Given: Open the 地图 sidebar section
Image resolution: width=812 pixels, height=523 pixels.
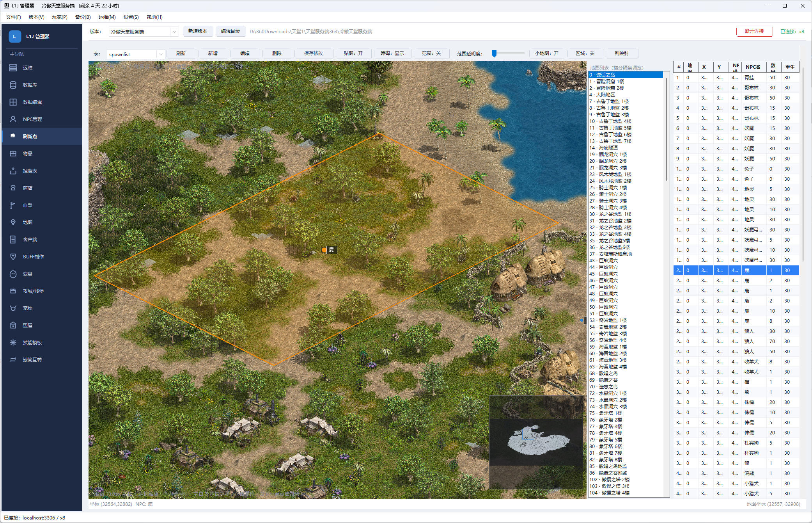Looking at the screenshot, I should 42,222.
